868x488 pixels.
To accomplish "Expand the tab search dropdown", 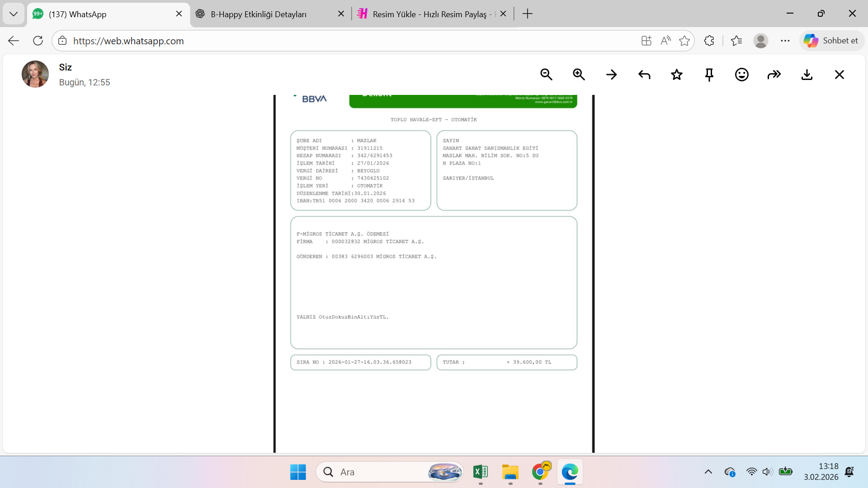I will click(x=14, y=14).
